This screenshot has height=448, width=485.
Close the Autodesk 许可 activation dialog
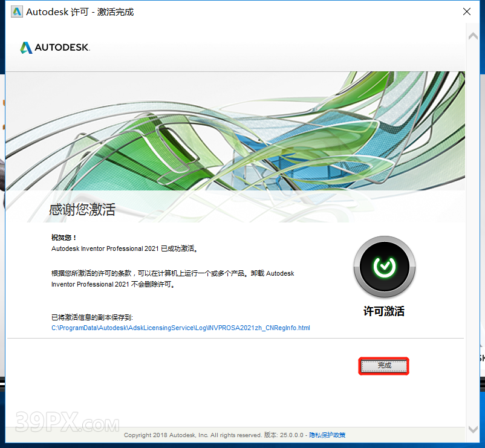click(x=466, y=11)
